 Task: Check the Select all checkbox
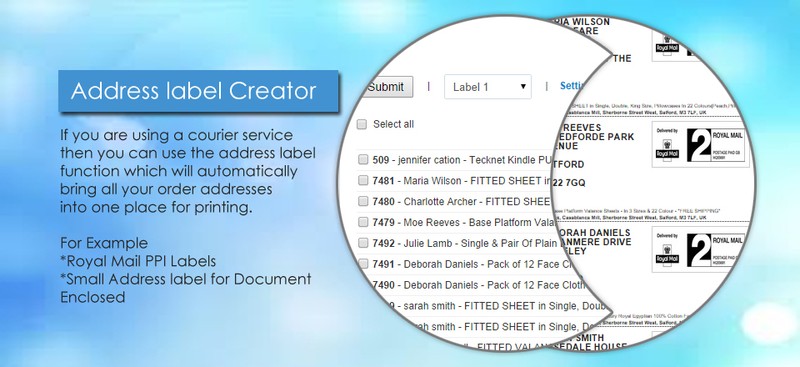click(362, 124)
